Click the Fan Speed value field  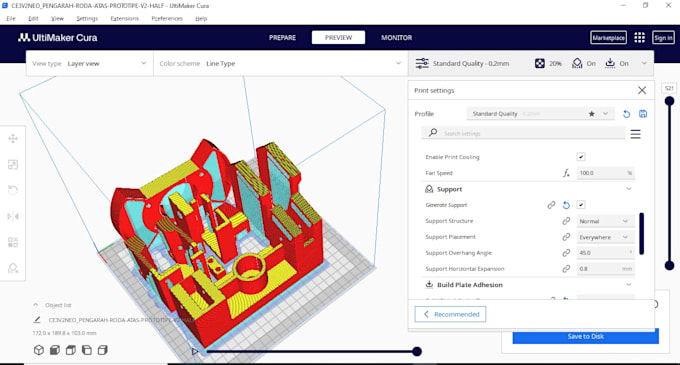click(605, 173)
